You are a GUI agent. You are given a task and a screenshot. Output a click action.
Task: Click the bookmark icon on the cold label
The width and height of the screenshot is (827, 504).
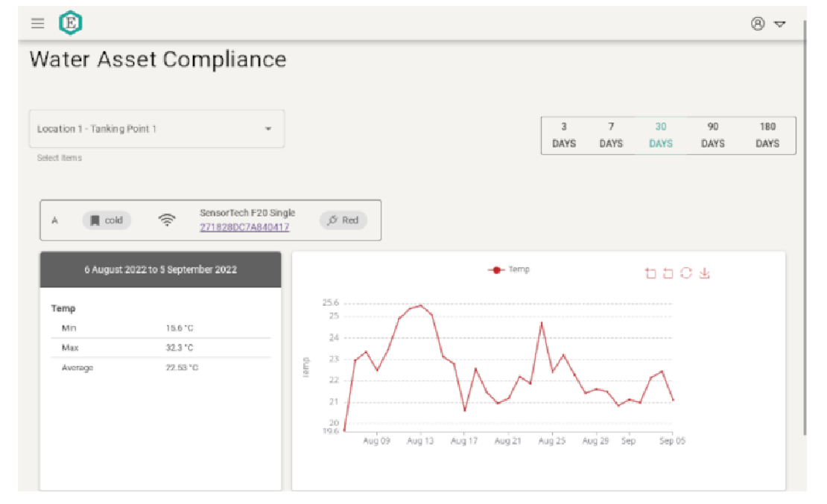95,220
